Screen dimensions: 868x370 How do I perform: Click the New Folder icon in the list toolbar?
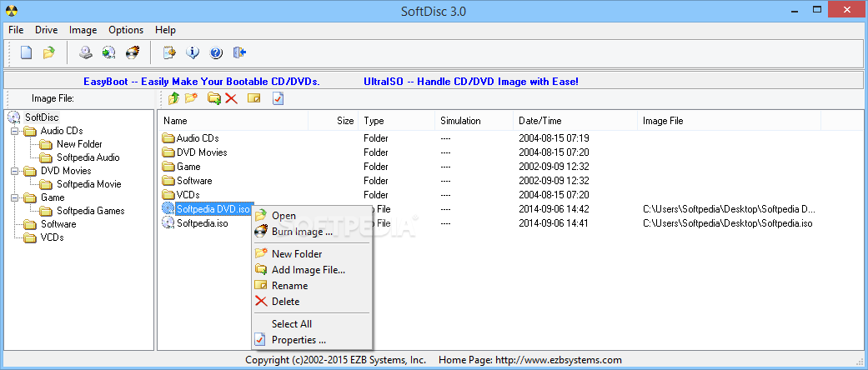point(192,98)
